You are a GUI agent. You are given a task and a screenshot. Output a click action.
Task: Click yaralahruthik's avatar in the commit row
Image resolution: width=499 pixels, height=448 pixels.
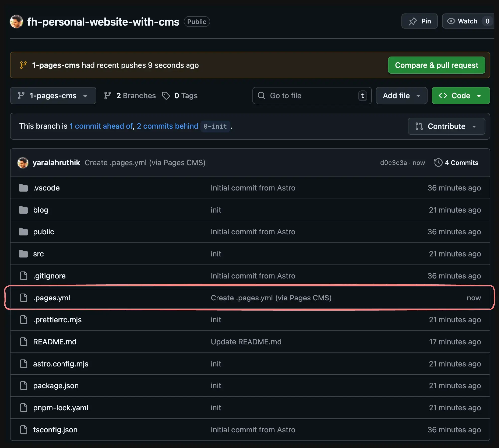point(23,162)
